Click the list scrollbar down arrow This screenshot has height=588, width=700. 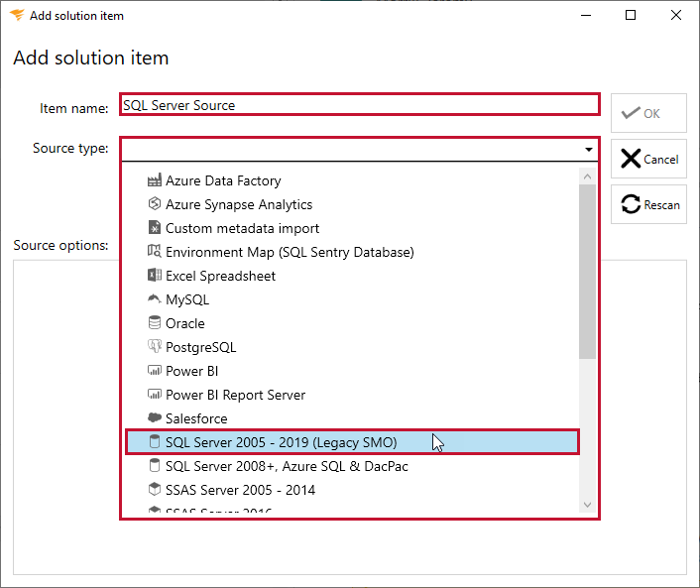pyautogui.click(x=588, y=505)
